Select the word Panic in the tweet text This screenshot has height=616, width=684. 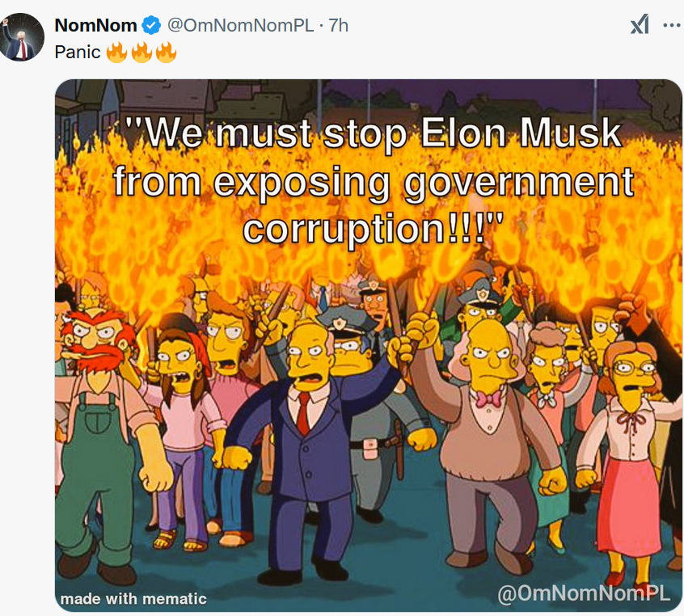78,53
